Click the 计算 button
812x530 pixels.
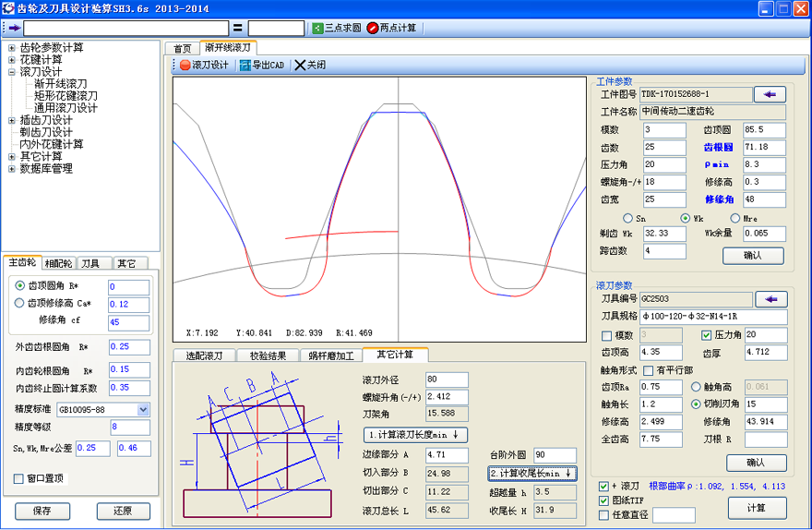coord(758,508)
